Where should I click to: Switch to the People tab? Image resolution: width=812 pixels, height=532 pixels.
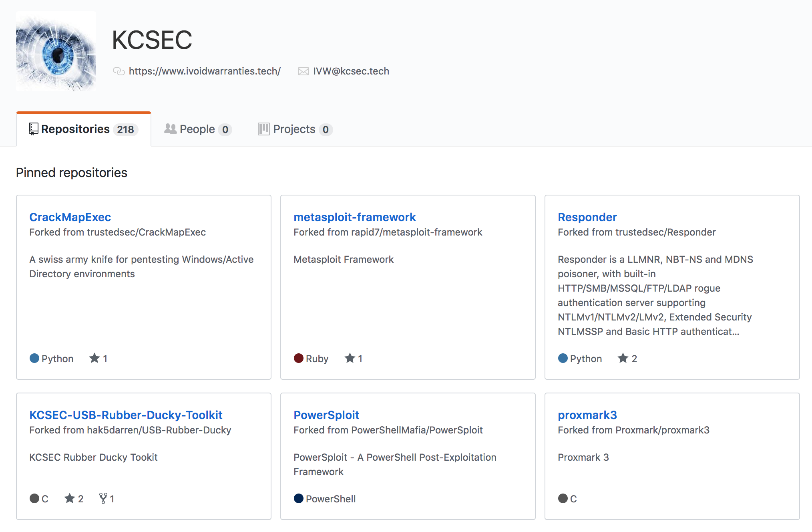198,129
